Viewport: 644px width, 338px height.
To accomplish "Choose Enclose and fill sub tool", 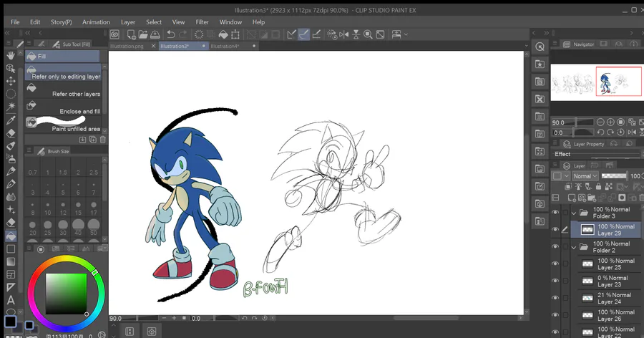I will point(63,107).
